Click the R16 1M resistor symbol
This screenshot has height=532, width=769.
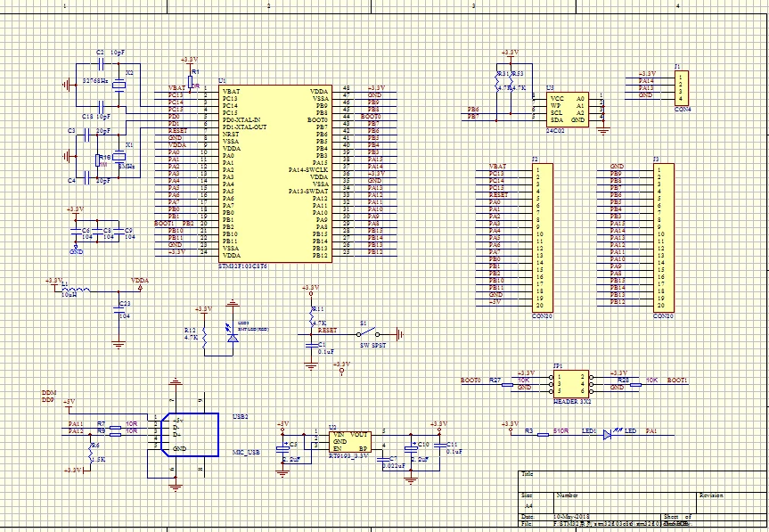tap(97, 160)
